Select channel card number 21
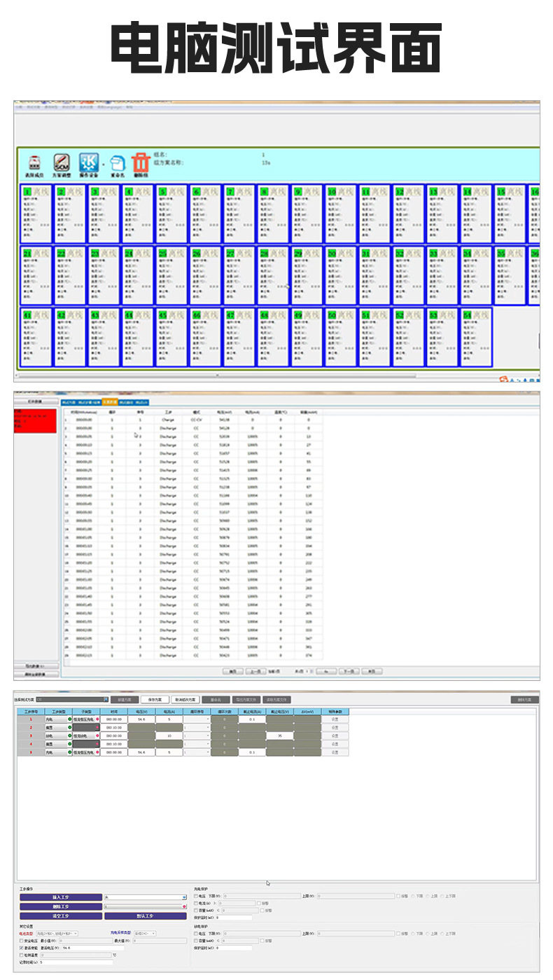553x980 pixels. 37,275
